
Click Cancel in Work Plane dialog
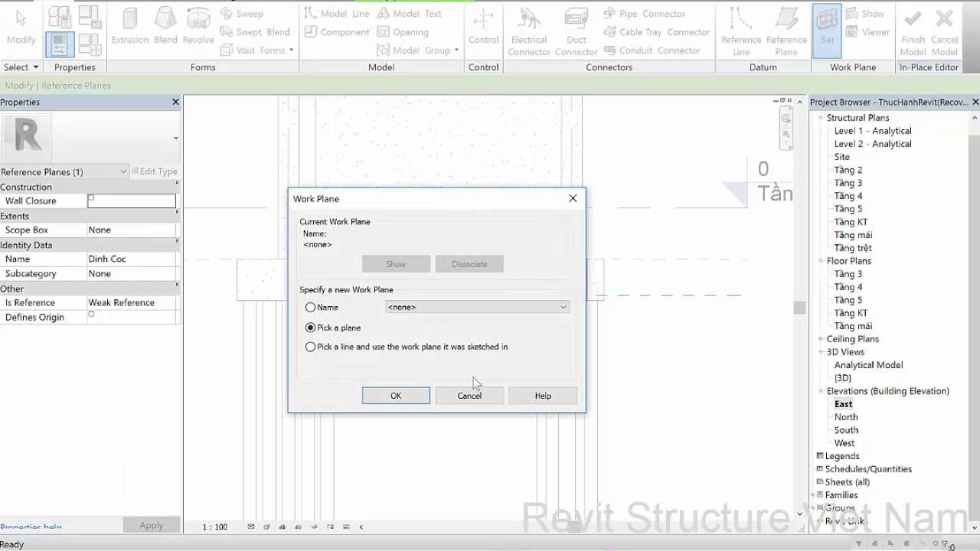coord(469,396)
